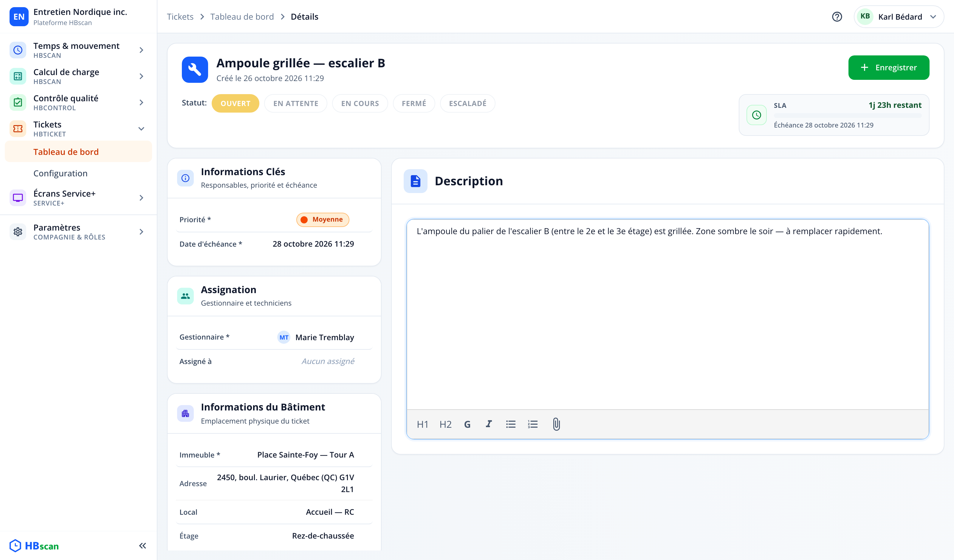Open Configuration sidebar item

click(x=78, y=173)
